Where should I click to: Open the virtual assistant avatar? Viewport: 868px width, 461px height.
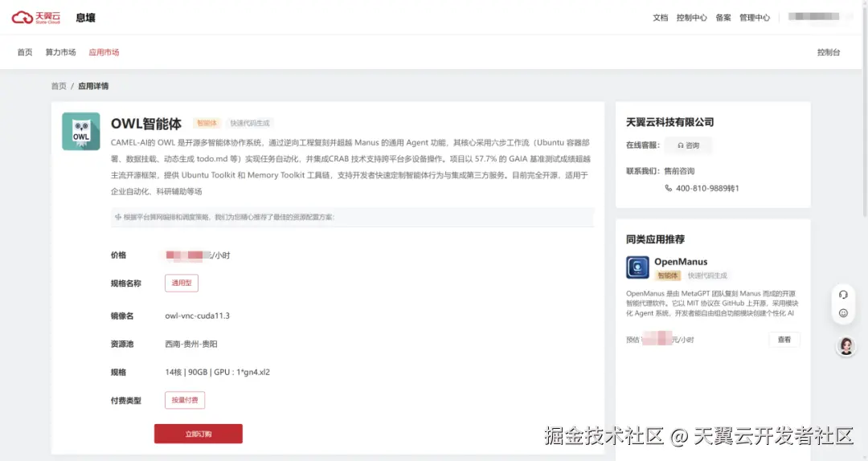pos(845,346)
